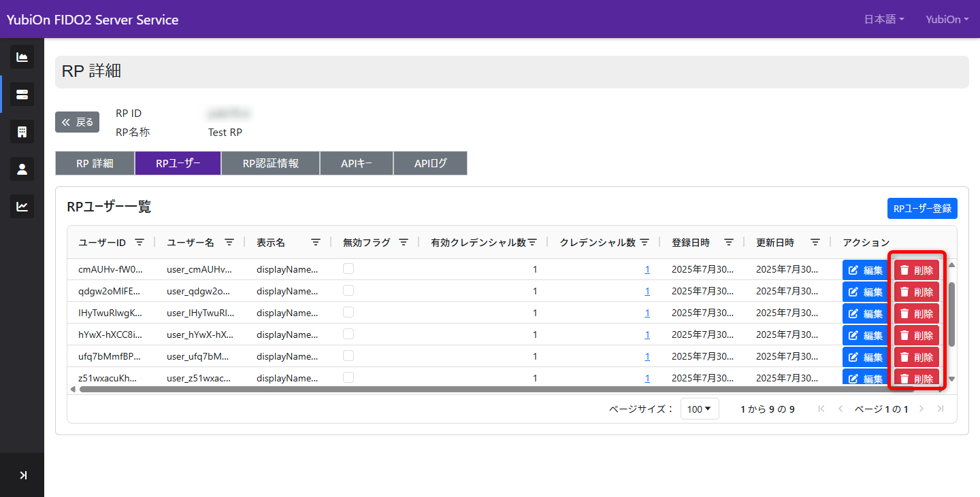Click the table's horizontal scrollbar thumb
Image resolution: width=980 pixels, height=497 pixels.
(x=496, y=390)
